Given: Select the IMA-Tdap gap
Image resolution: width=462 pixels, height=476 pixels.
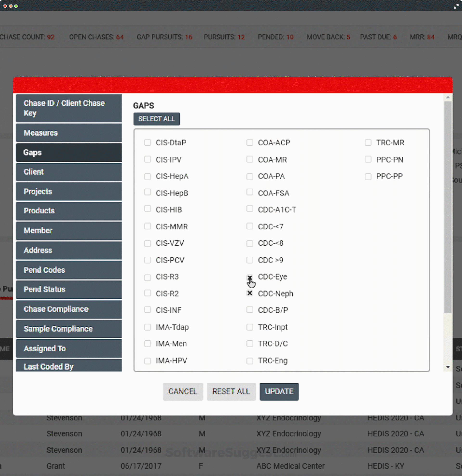Looking at the screenshot, I should click(148, 327).
